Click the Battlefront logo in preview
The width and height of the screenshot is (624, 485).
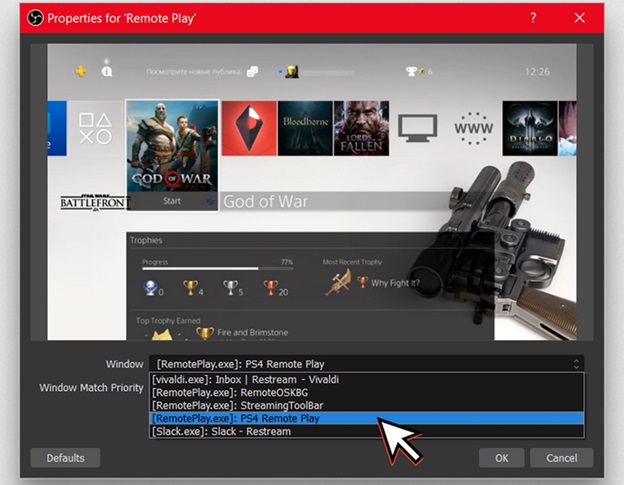click(x=95, y=203)
